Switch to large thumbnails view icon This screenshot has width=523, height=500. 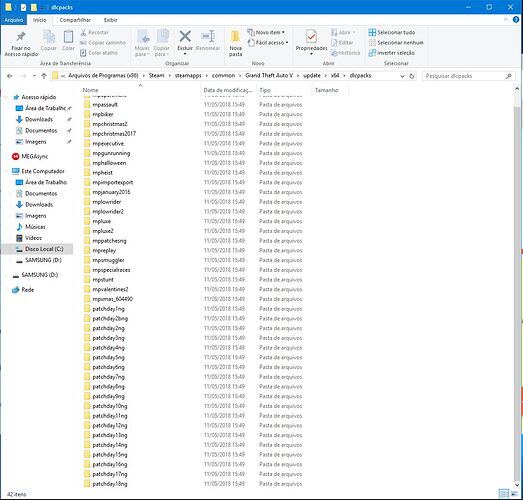point(514,493)
